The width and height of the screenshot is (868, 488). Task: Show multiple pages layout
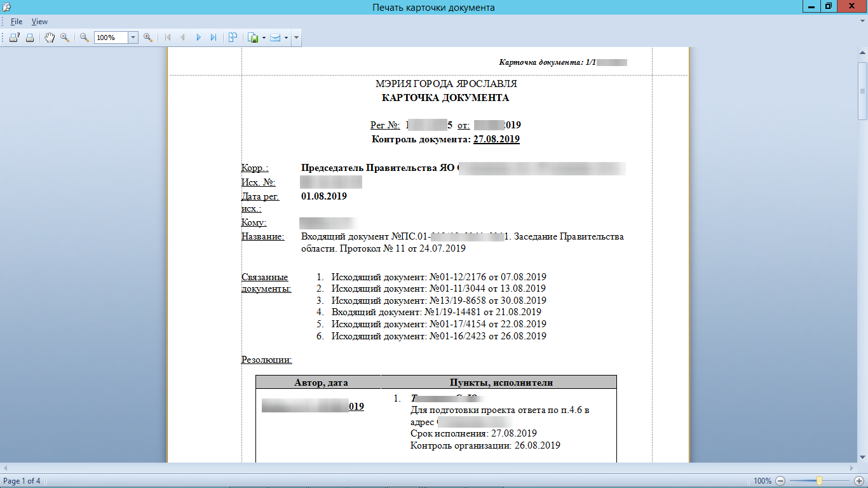233,37
